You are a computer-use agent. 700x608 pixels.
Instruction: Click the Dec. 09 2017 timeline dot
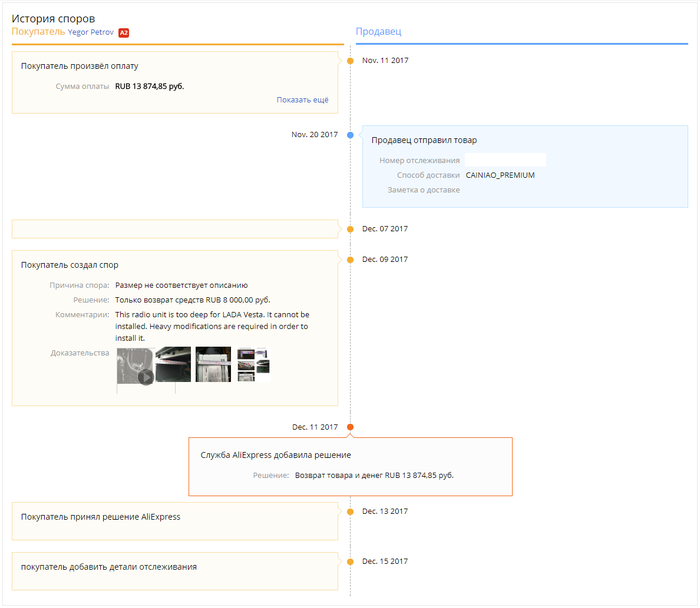click(x=350, y=260)
